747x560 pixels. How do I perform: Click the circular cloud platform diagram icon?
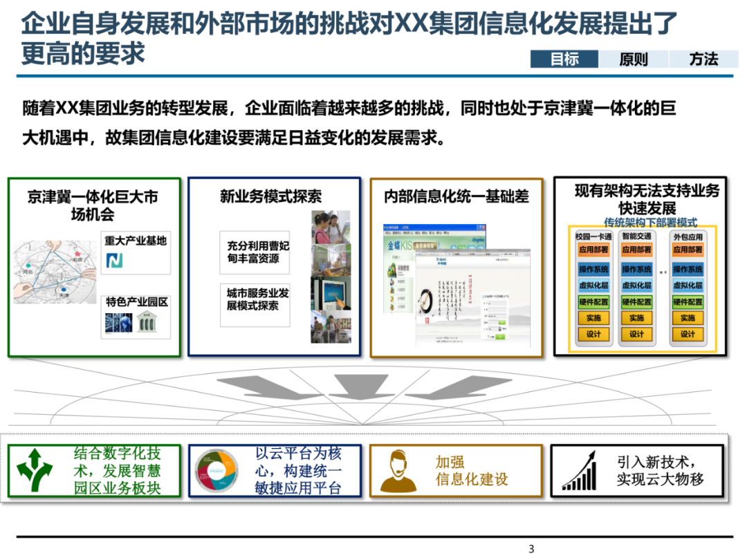[x=216, y=471]
